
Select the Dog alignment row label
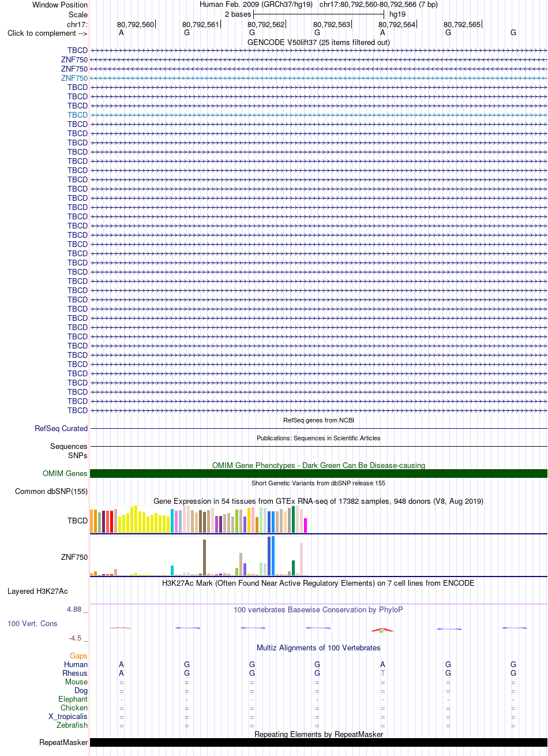[x=81, y=691]
